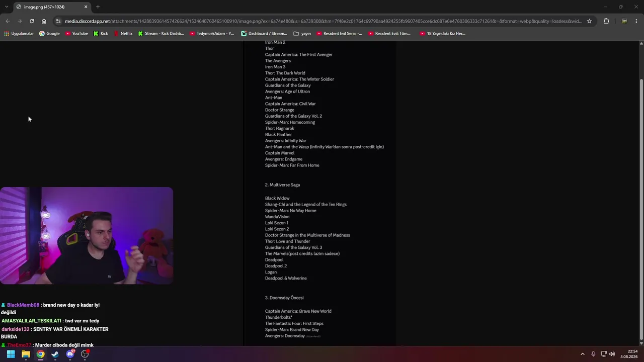Open the TedymcekAdam bookmark
The height and width of the screenshot is (362, 644).
tap(212, 34)
